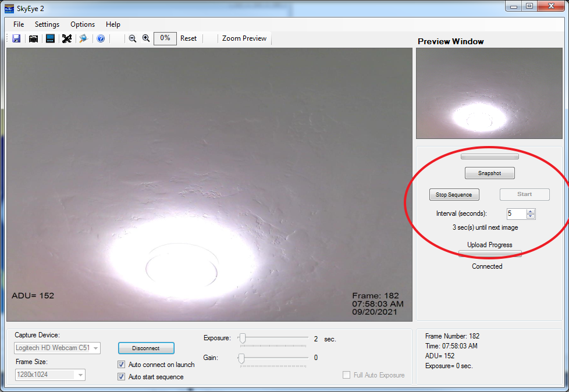Open the Frame Size dropdown
Viewport: 569px width, 392px height.
pyautogui.click(x=50, y=375)
